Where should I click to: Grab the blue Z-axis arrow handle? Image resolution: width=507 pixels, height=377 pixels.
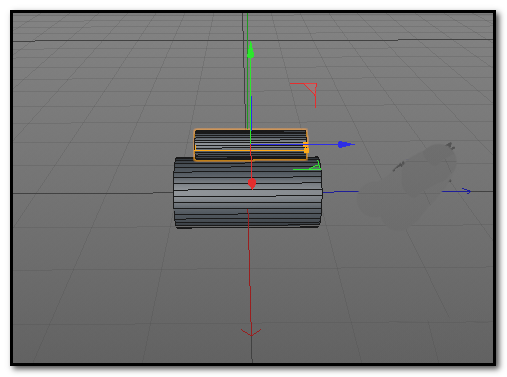click(x=345, y=144)
